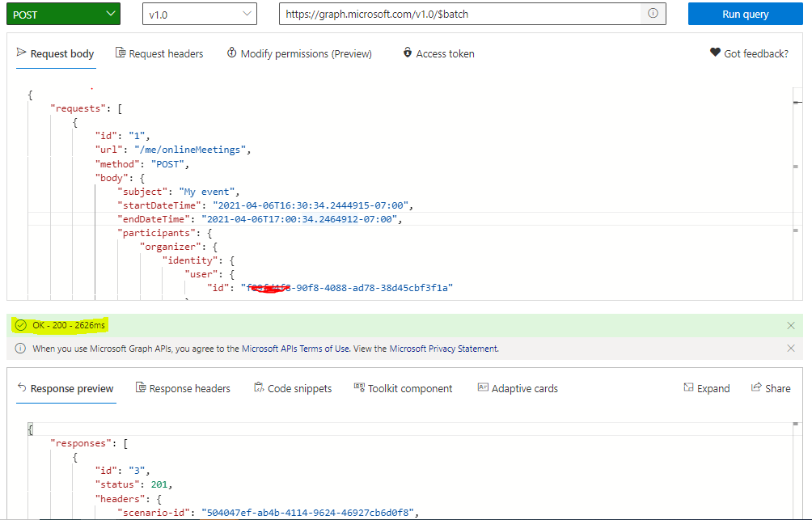Image resolution: width=812 pixels, height=520 pixels.
Task: Share the current query
Action: [770, 388]
